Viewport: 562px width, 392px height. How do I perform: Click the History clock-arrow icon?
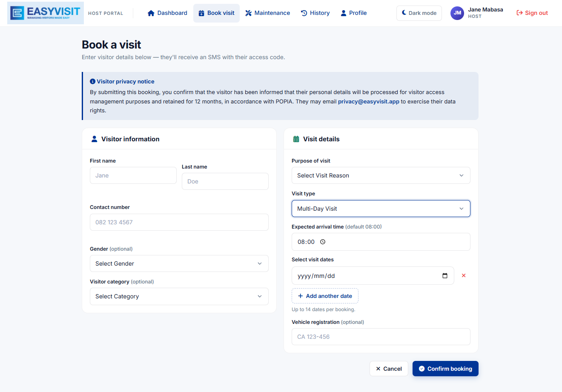[304, 13]
